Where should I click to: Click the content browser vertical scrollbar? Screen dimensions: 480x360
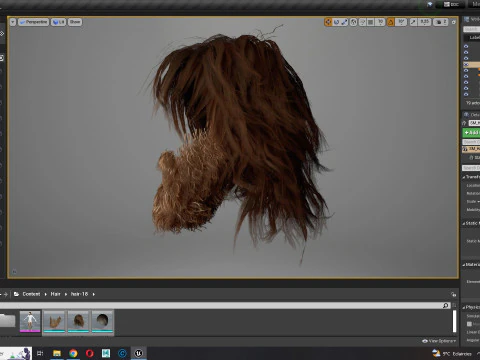point(454,321)
